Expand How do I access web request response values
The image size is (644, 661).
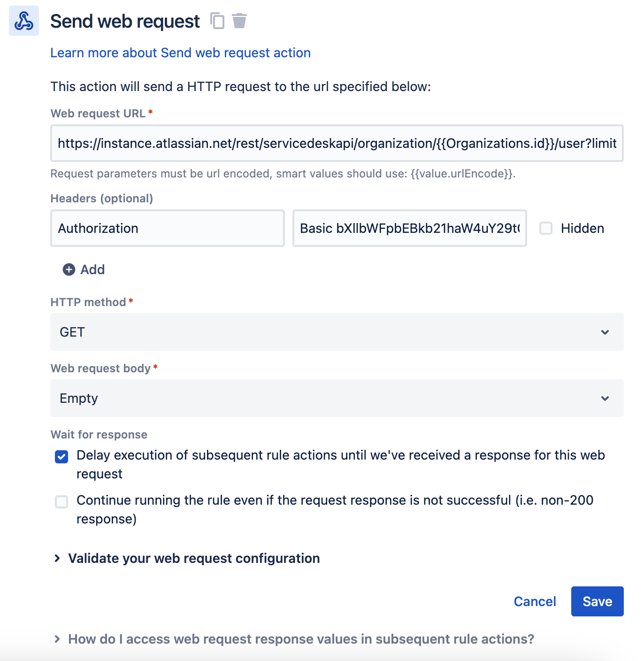point(301,639)
